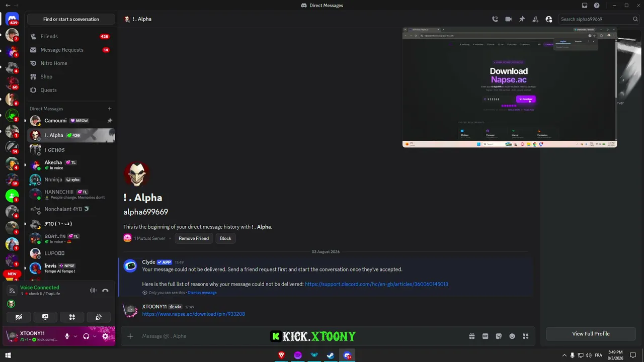Open the Quests page
Viewport: 644px width, 362px height.
click(71, 90)
